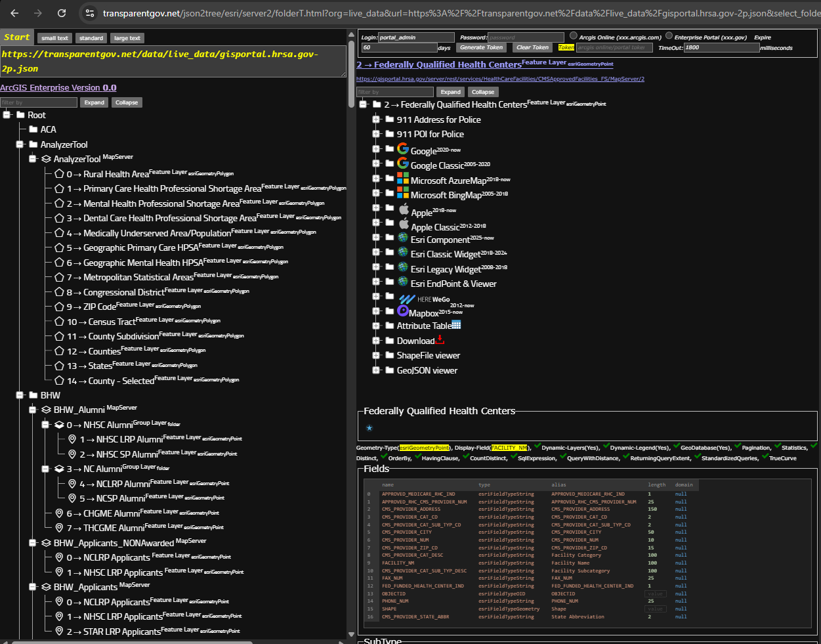Image resolution: width=821 pixels, height=644 pixels.
Task: Select the Enterprise Portal radio button
Action: pyautogui.click(x=669, y=35)
